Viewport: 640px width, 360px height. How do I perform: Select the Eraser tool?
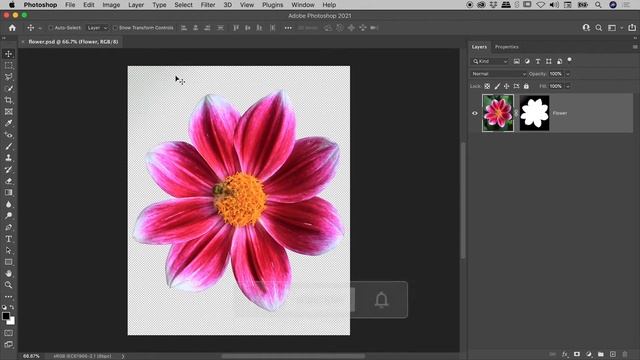coord(9,181)
